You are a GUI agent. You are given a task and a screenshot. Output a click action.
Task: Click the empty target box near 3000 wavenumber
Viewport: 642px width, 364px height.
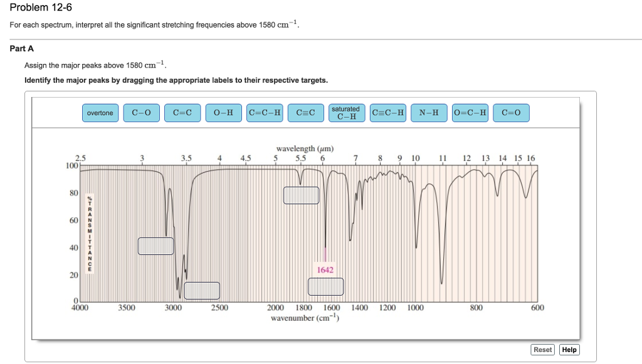pyautogui.click(x=155, y=246)
